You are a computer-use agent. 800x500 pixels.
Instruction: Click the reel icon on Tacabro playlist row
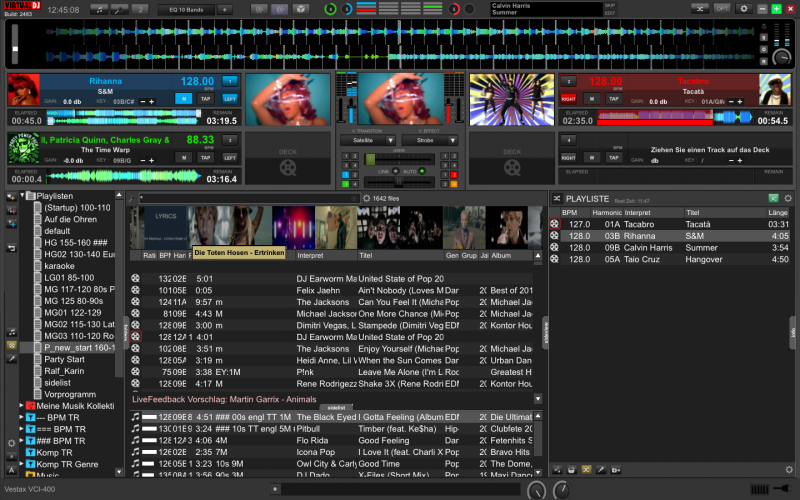click(554, 224)
